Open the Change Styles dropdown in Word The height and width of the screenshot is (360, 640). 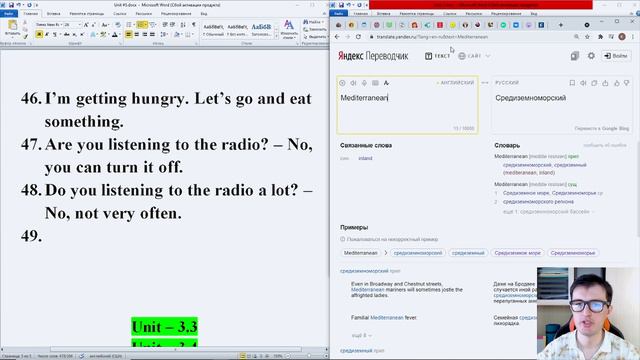[x=289, y=29]
